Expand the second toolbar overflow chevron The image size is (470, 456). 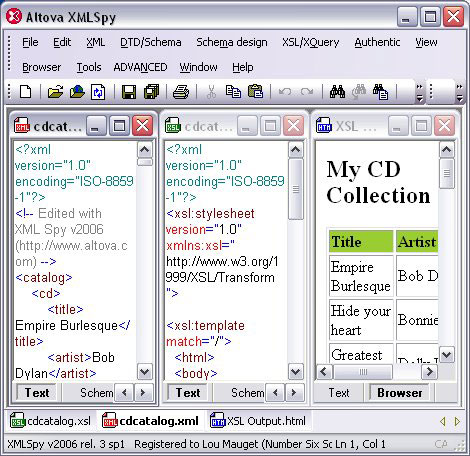click(459, 92)
